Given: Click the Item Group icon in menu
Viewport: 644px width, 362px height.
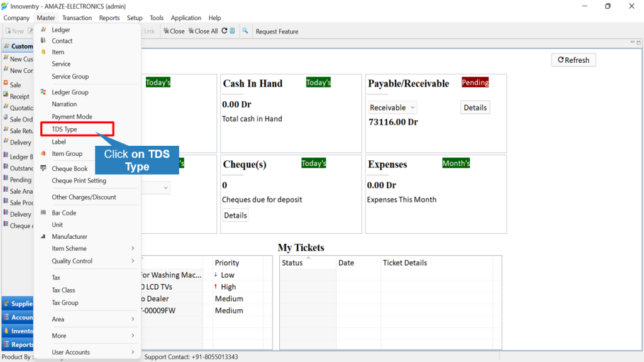Looking at the screenshot, I should click(x=43, y=153).
